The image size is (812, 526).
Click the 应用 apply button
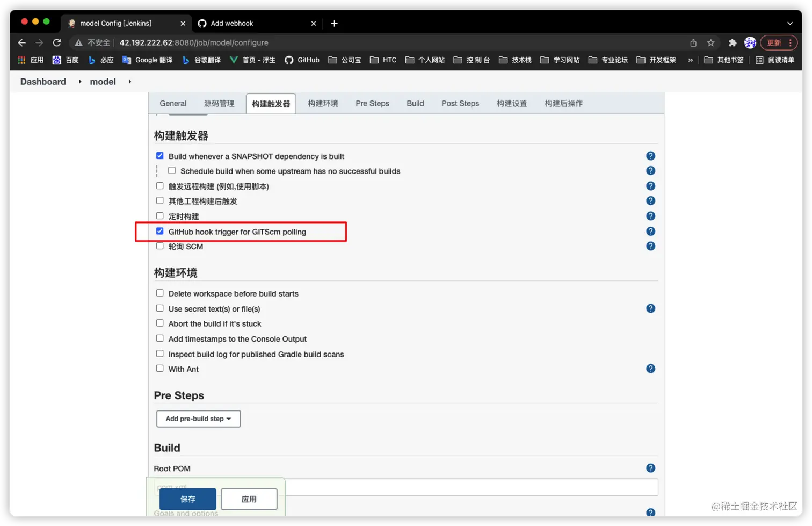click(x=249, y=499)
